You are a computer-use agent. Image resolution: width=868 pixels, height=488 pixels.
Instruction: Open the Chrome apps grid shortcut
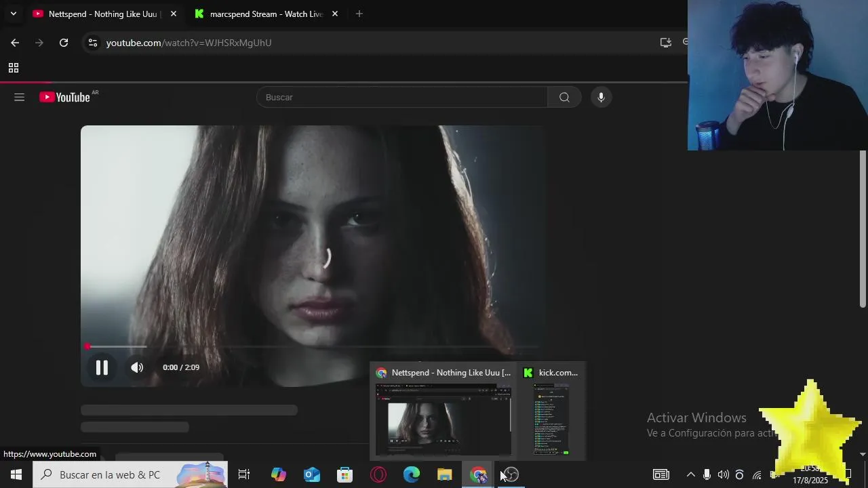click(x=13, y=68)
